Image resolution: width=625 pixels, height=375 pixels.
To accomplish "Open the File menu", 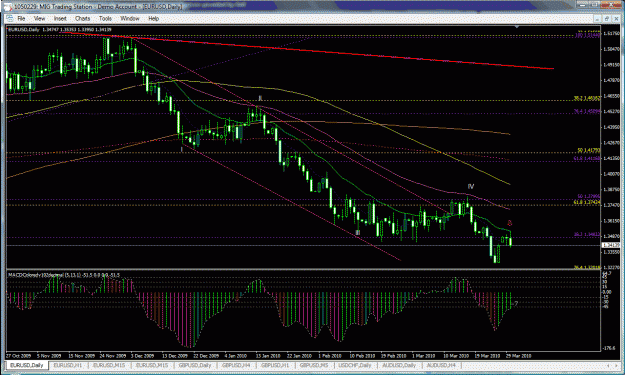I will coord(21,18).
